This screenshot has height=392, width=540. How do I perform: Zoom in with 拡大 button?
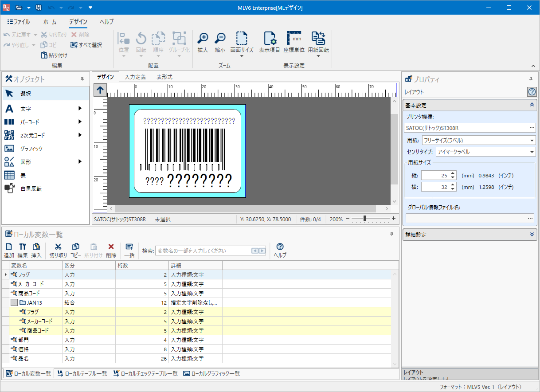pyautogui.click(x=203, y=43)
